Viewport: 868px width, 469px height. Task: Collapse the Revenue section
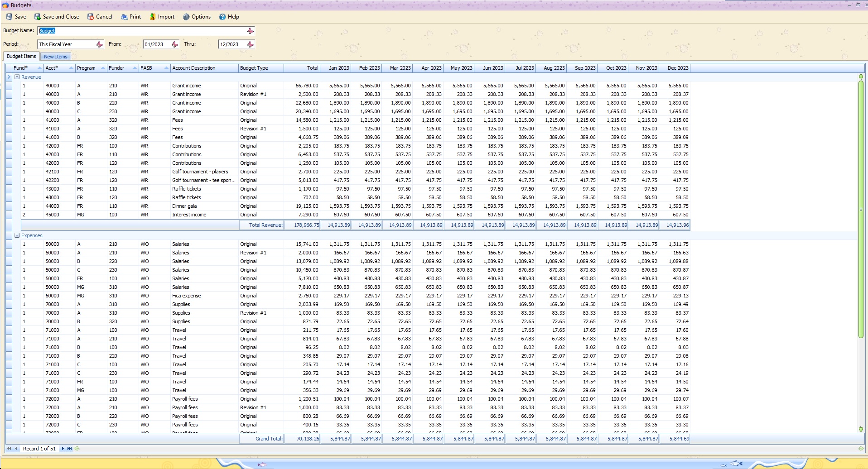[17, 77]
